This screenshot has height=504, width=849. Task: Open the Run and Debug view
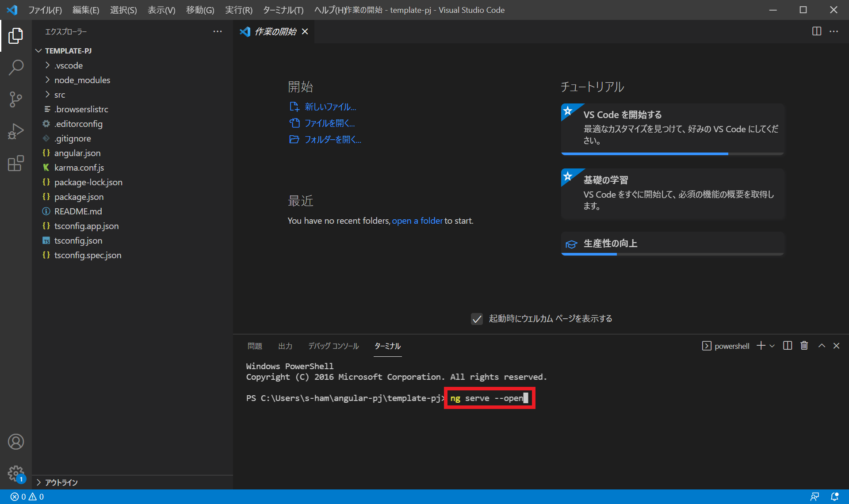16,131
